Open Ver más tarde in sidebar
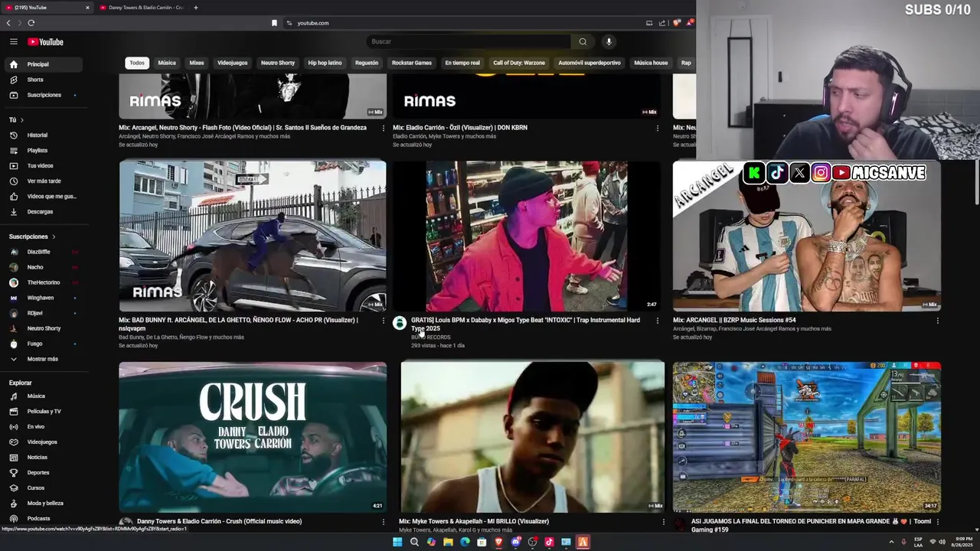The image size is (980, 551). (43, 181)
